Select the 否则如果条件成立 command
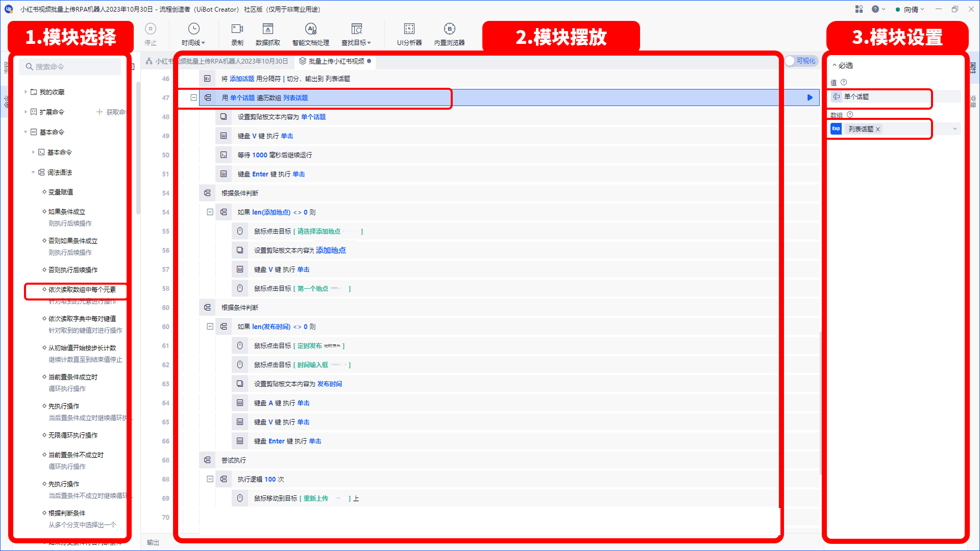This screenshot has width=980, height=551. [73, 241]
